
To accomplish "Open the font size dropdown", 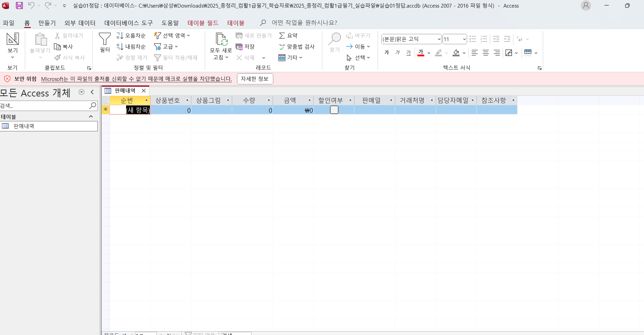I will point(464,39).
